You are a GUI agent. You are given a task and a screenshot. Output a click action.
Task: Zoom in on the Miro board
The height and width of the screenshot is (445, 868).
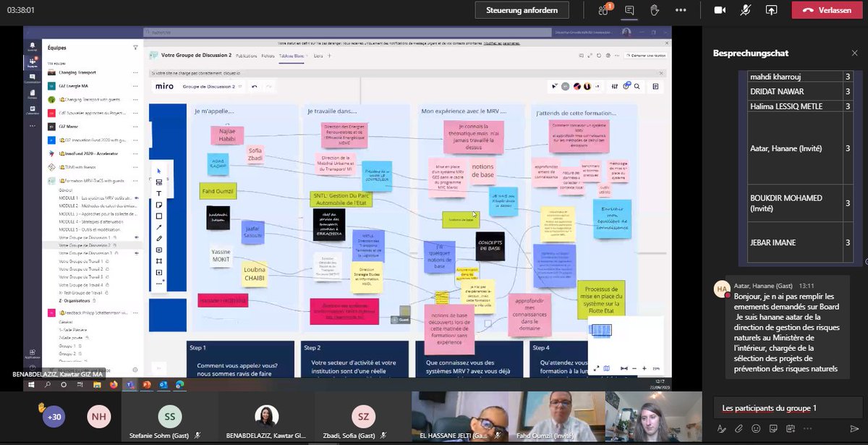coord(644,368)
